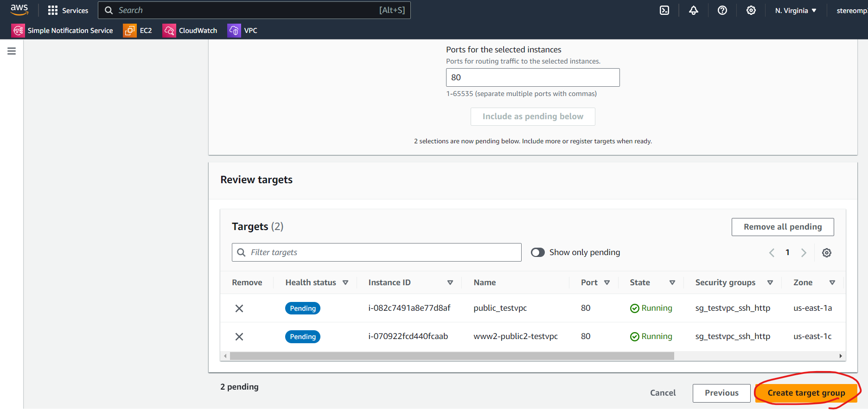Open targets table preferences gear

(x=826, y=253)
